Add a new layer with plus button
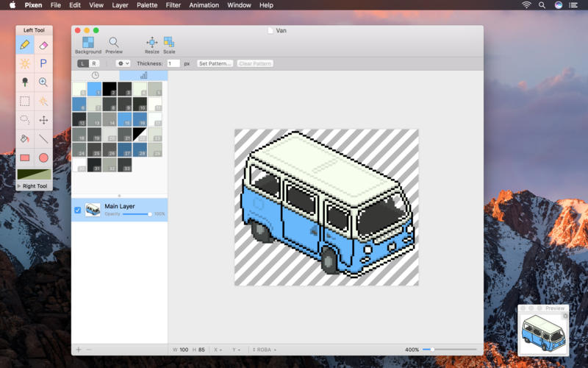The height and width of the screenshot is (368, 588). (x=79, y=349)
